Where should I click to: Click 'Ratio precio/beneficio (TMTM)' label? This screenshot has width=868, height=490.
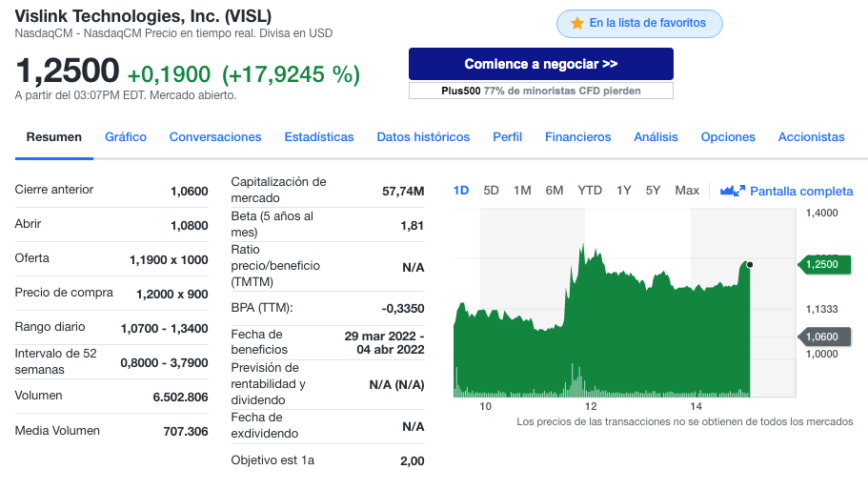pyautogui.click(x=275, y=266)
